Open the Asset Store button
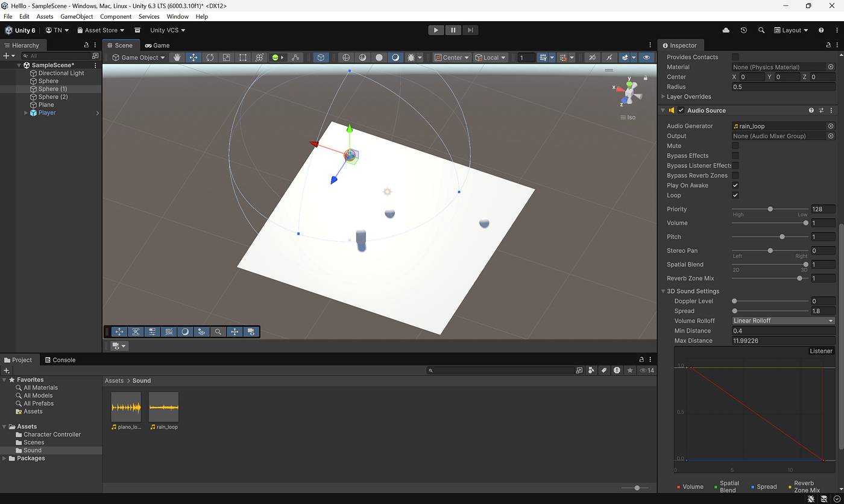 (101, 30)
